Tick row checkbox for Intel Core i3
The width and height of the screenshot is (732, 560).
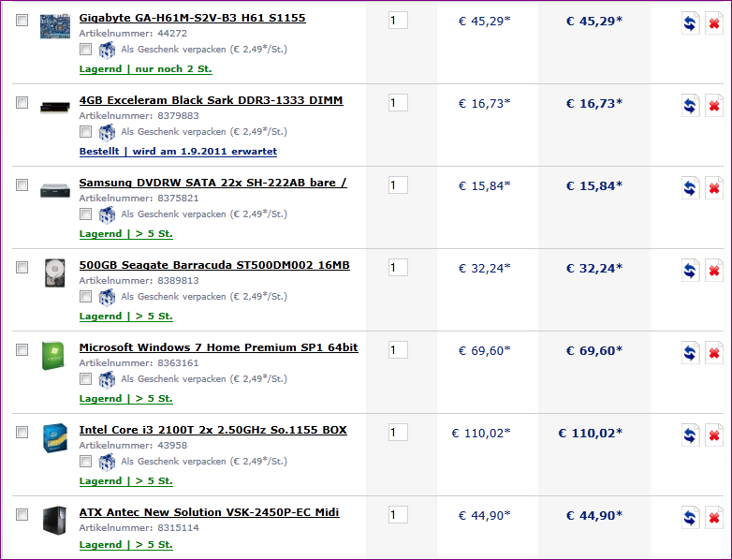[22, 432]
